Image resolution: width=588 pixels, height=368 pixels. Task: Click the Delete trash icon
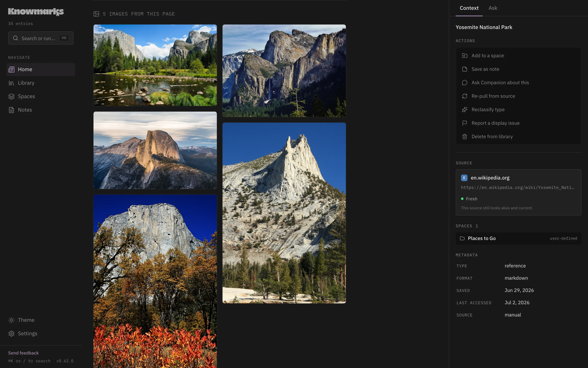point(464,137)
